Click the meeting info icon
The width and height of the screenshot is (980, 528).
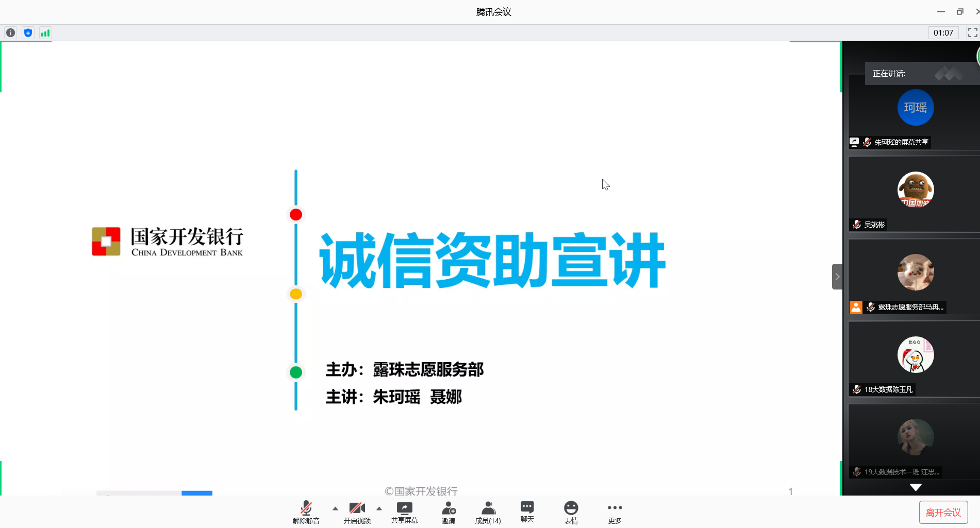click(x=10, y=33)
